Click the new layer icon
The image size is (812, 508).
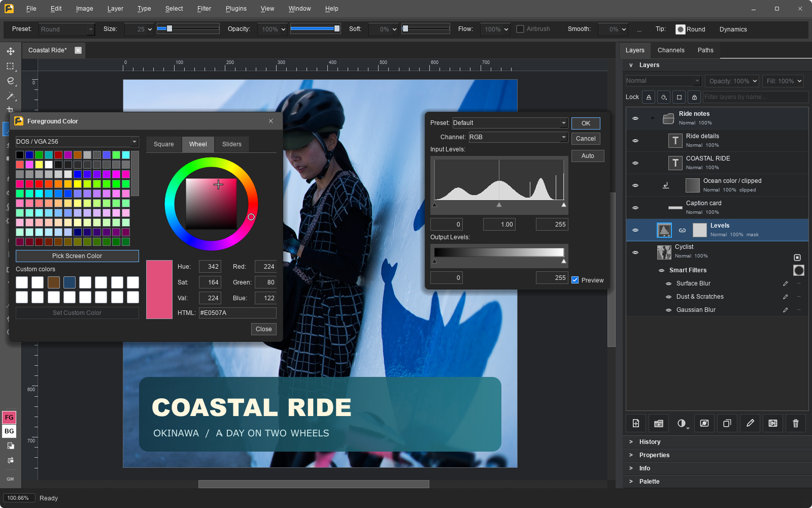tap(636, 423)
